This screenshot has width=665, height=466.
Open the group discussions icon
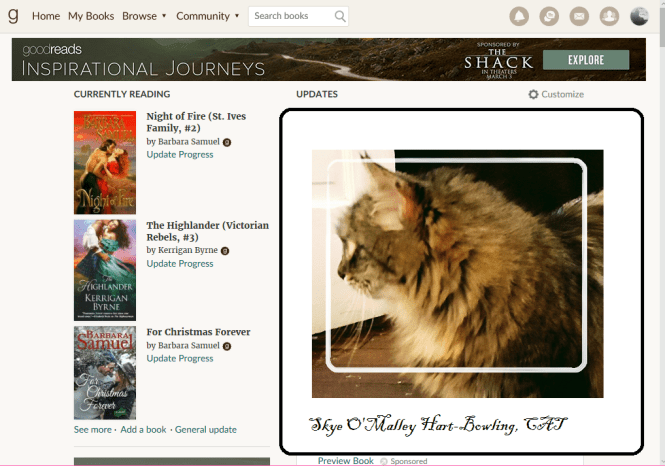(549, 16)
